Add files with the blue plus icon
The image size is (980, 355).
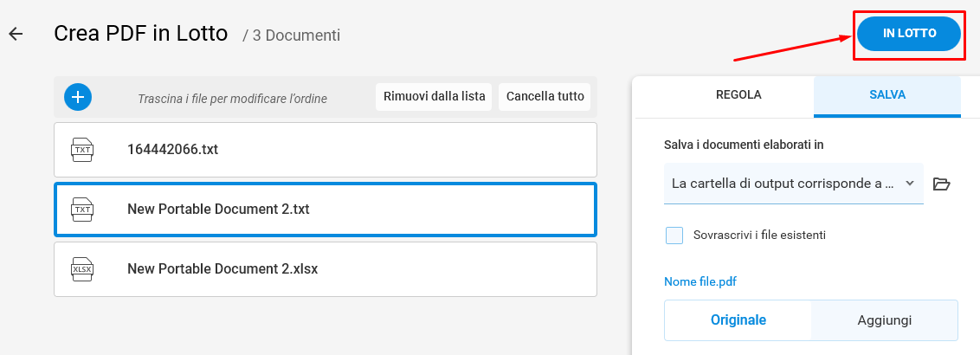click(x=78, y=97)
